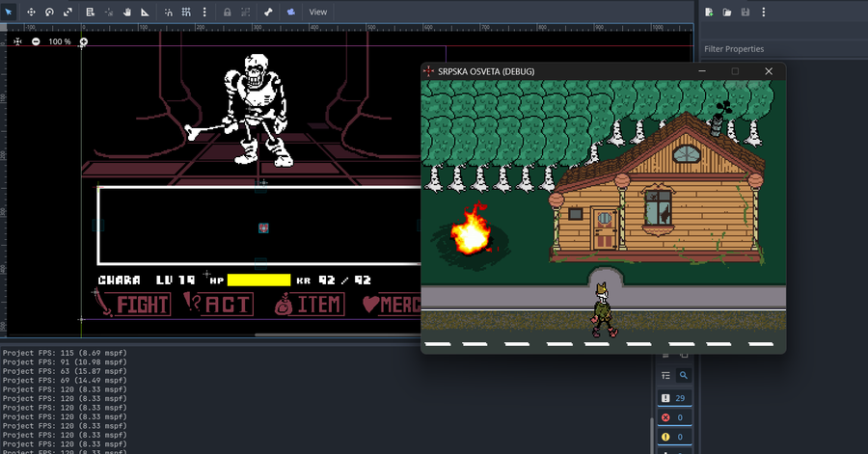Switch to the Scale Mode tool
868x454 pixels.
pos(68,12)
